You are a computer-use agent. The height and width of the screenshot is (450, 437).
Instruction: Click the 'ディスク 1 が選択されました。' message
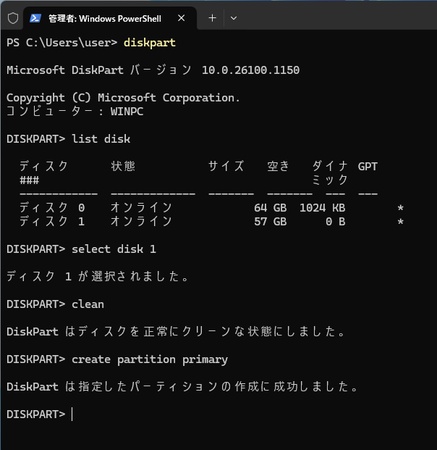tap(98, 276)
